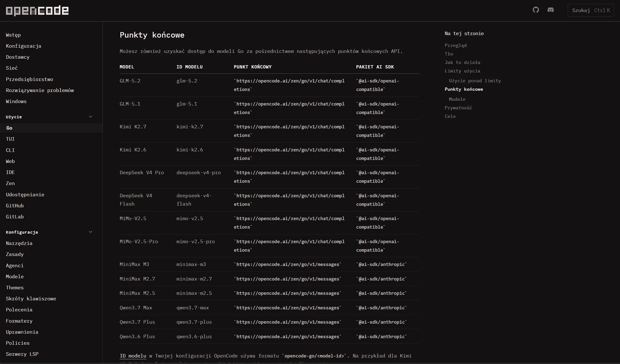Click the PAKIET AI SDK column header
The image size is (620, 364).
tap(375, 67)
